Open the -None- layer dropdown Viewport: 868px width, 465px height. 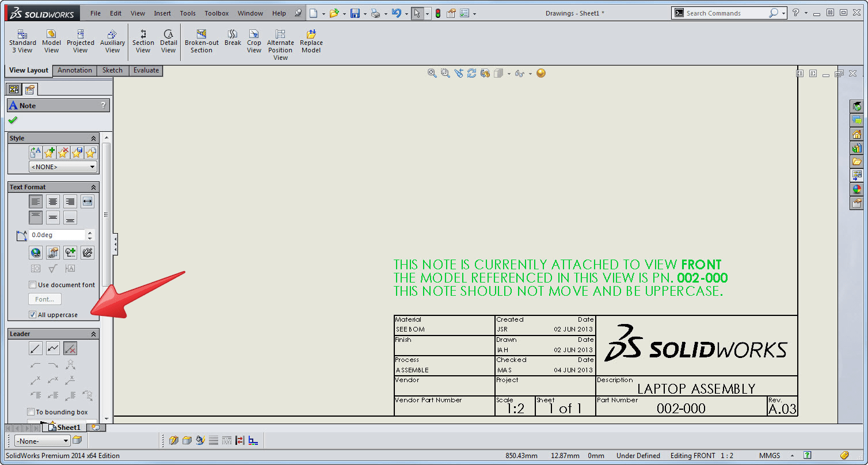tap(42, 441)
